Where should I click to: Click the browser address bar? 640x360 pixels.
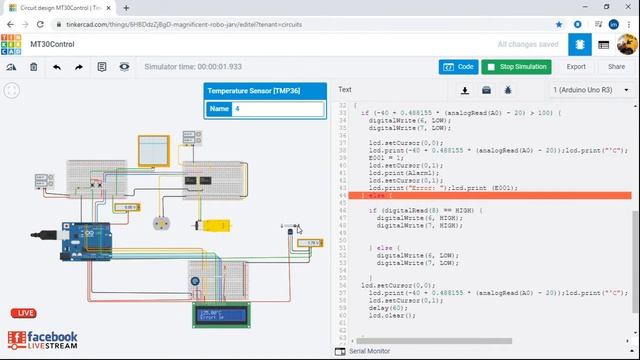coord(302,24)
